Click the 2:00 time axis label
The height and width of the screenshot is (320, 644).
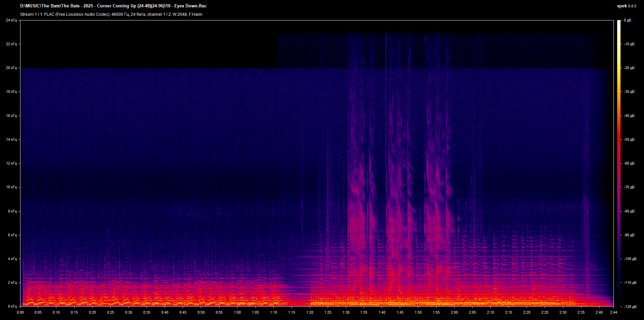click(454, 312)
